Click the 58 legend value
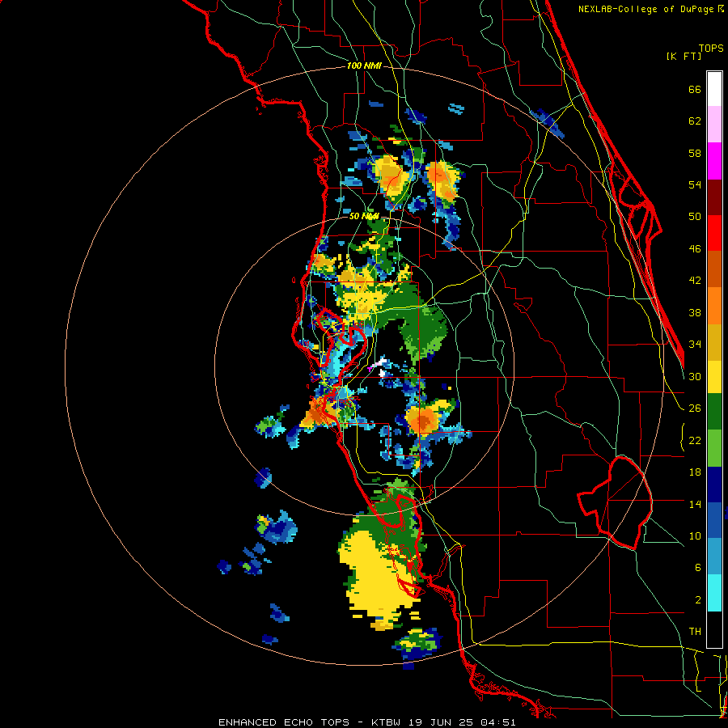 (695, 153)
